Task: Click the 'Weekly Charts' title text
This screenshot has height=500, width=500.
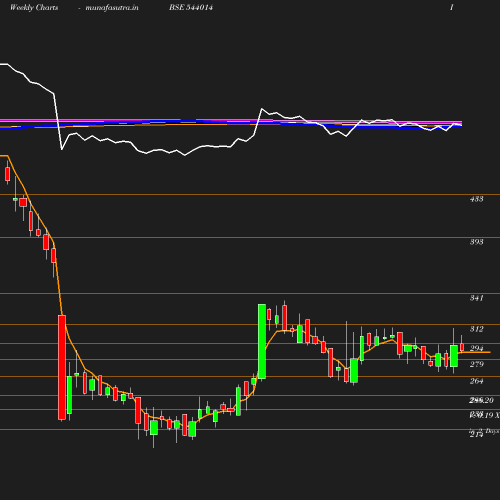Action: tap(34, 7)
